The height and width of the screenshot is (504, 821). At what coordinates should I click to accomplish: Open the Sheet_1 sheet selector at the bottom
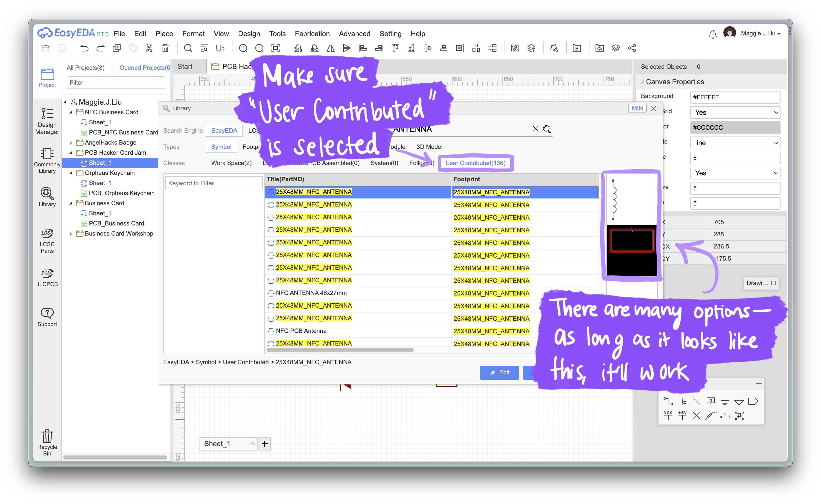[x=229, y=444]
